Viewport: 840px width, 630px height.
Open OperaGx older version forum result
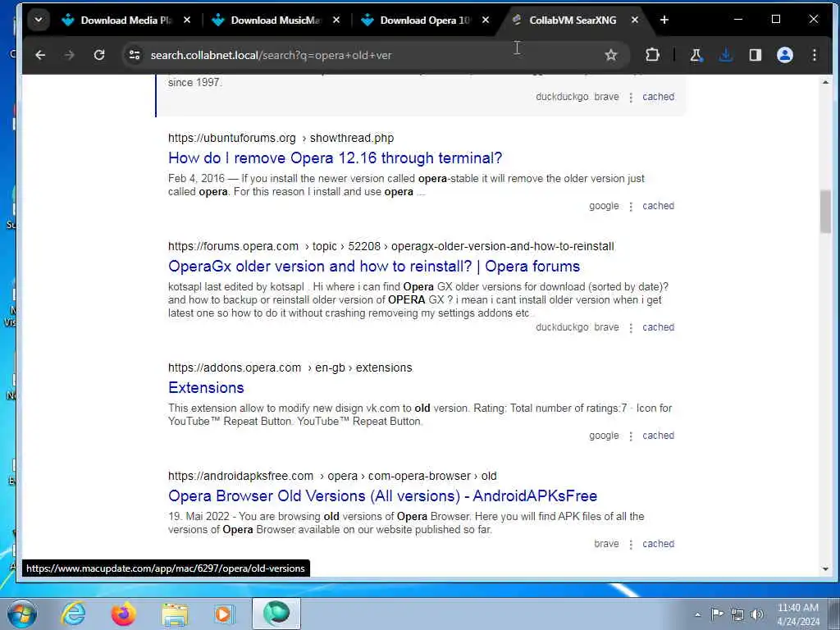click(x=374, y=267)
